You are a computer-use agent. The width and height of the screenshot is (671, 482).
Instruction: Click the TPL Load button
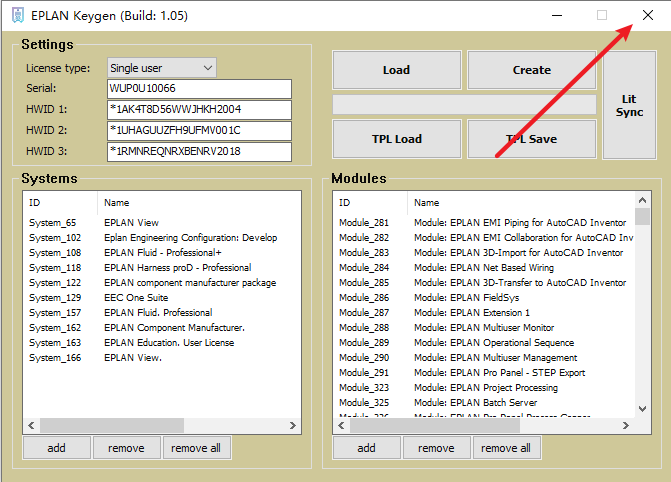click(396, 139)
